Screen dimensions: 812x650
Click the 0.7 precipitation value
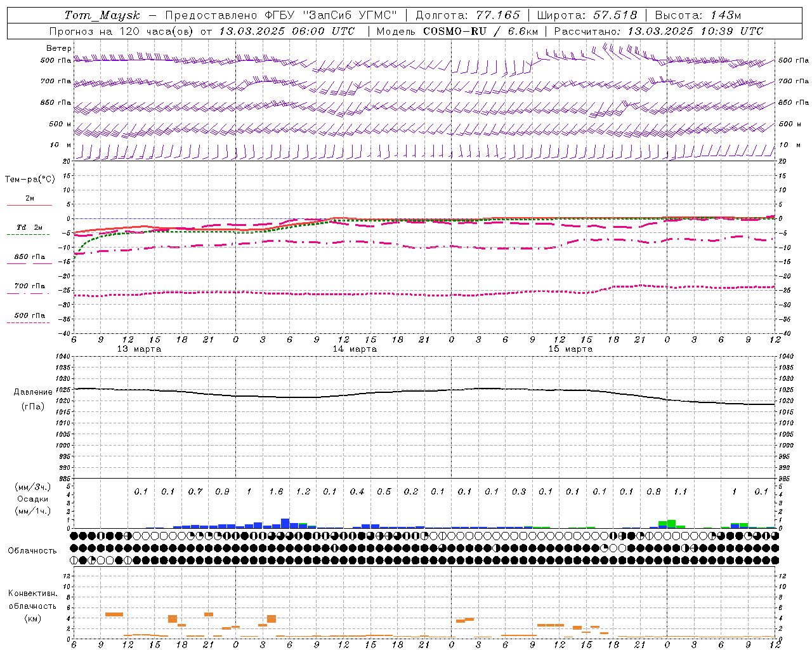tap(195, 492)
